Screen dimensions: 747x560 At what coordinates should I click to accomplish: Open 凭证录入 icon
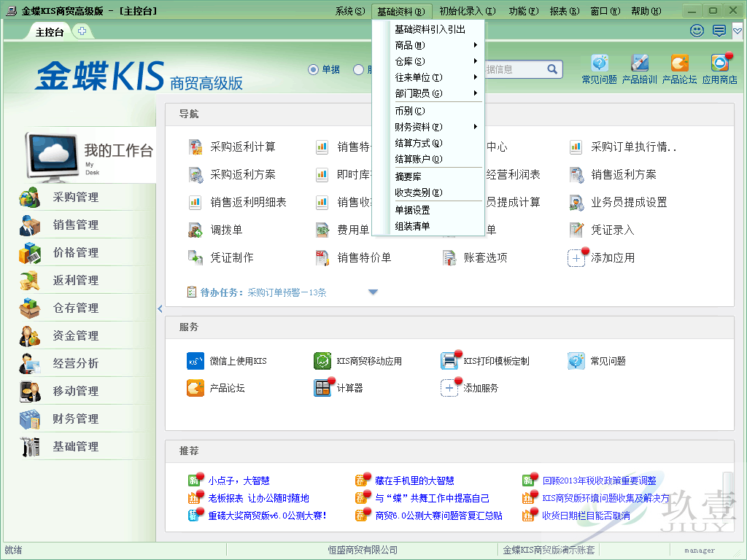tap(576, 230)
